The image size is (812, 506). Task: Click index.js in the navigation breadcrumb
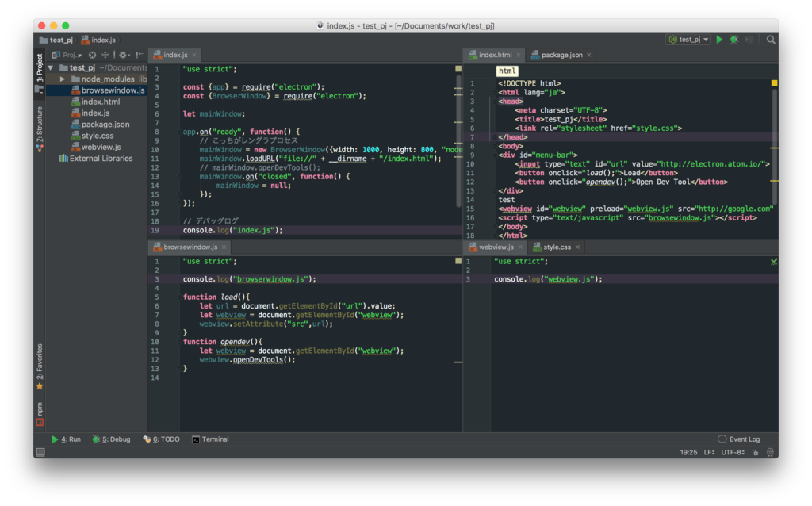pyautogui.click(x=98, y=40)
